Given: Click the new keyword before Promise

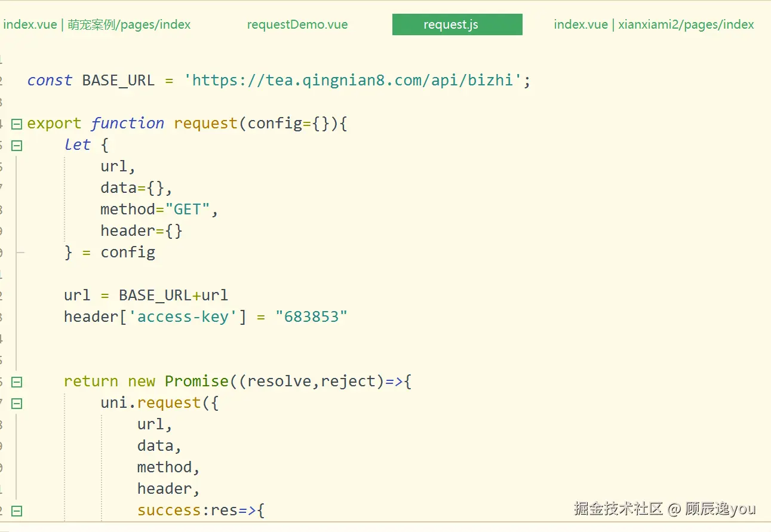Looking at the screenshot, I should click(x=142, y=381).
